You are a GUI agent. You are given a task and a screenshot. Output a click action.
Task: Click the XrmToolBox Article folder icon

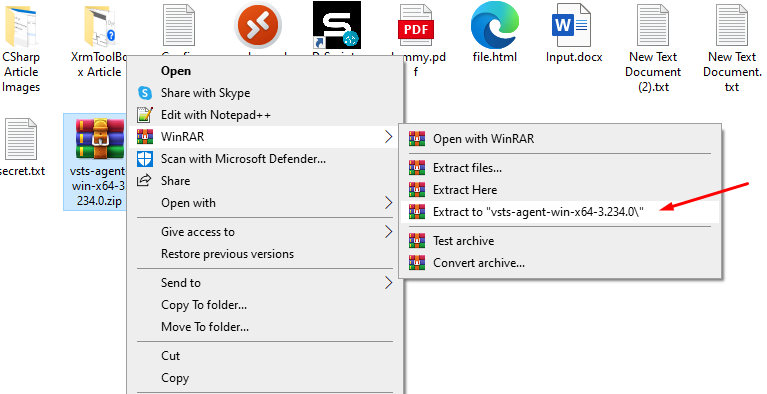[99, 25]
